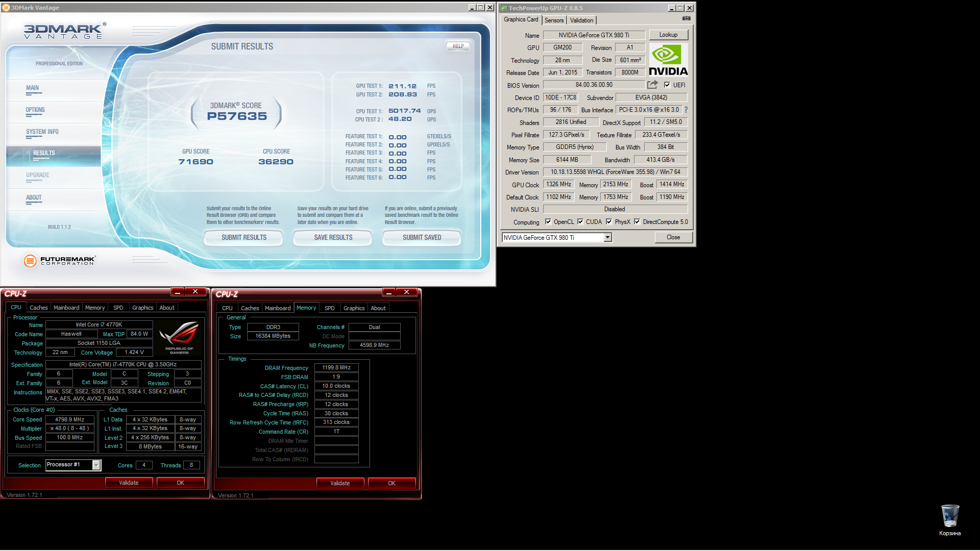Viewport: 980px width, 551px height.
Task: Click OK in the left CPU-Z window
Action: pos(180,483)
